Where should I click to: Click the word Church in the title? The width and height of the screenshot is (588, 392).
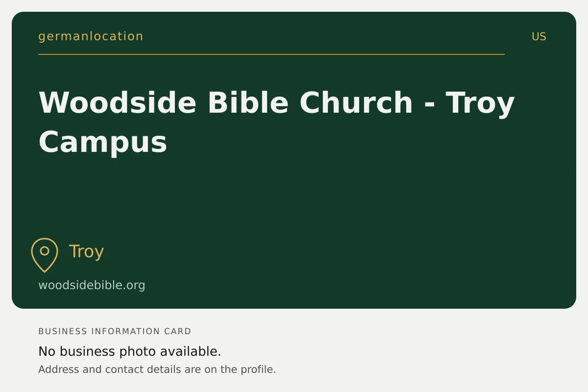tap(356, 102)
